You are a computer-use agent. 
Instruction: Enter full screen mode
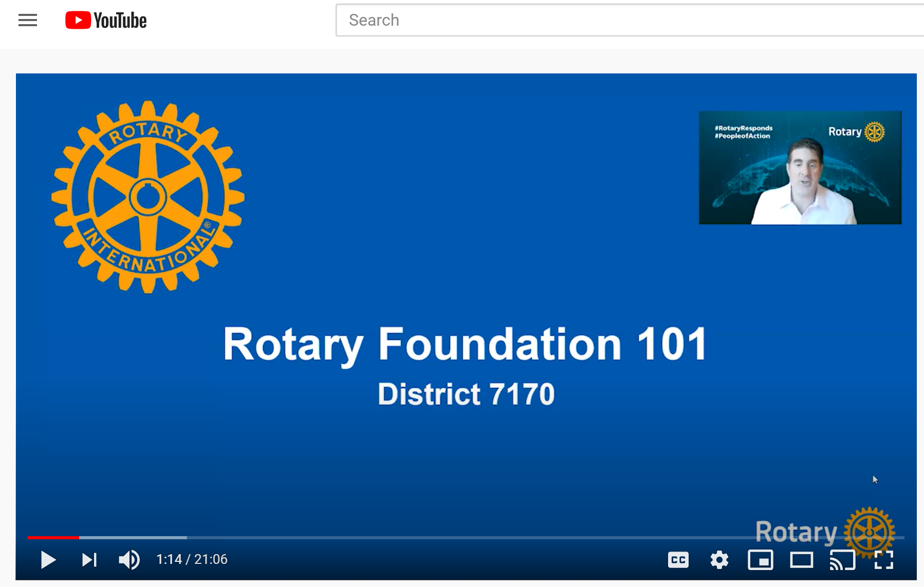[x=884, y=560]
